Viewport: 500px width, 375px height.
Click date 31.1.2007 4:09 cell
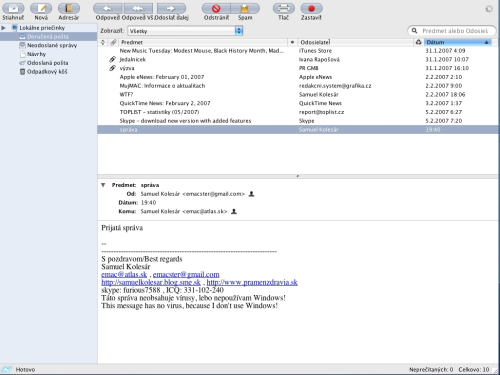[x=445, y=51]
